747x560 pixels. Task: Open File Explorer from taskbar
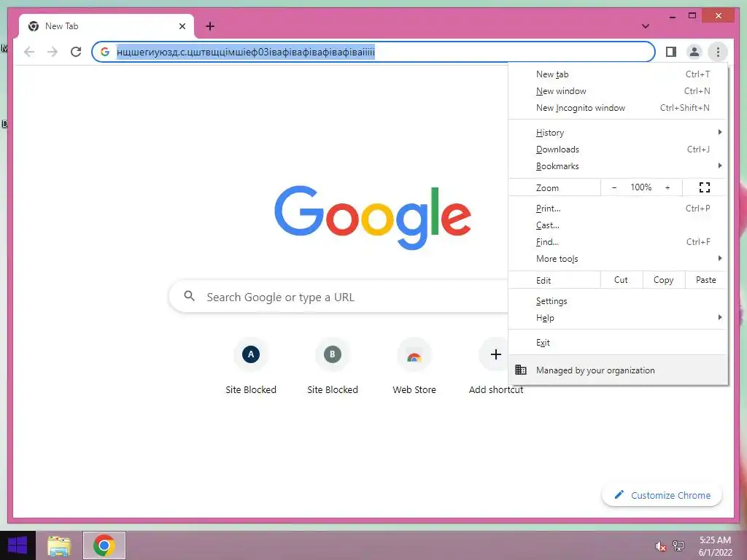59,545
